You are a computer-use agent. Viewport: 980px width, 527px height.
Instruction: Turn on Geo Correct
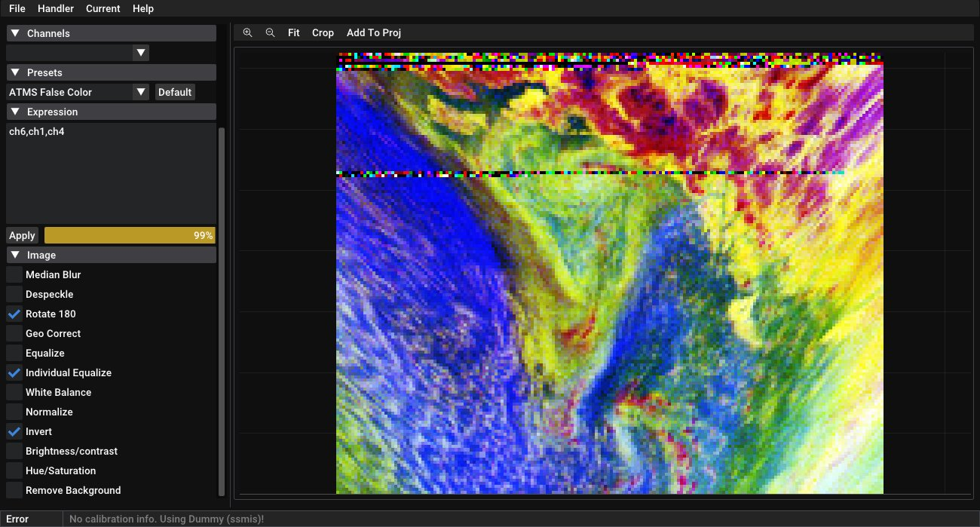coord(14,333)
